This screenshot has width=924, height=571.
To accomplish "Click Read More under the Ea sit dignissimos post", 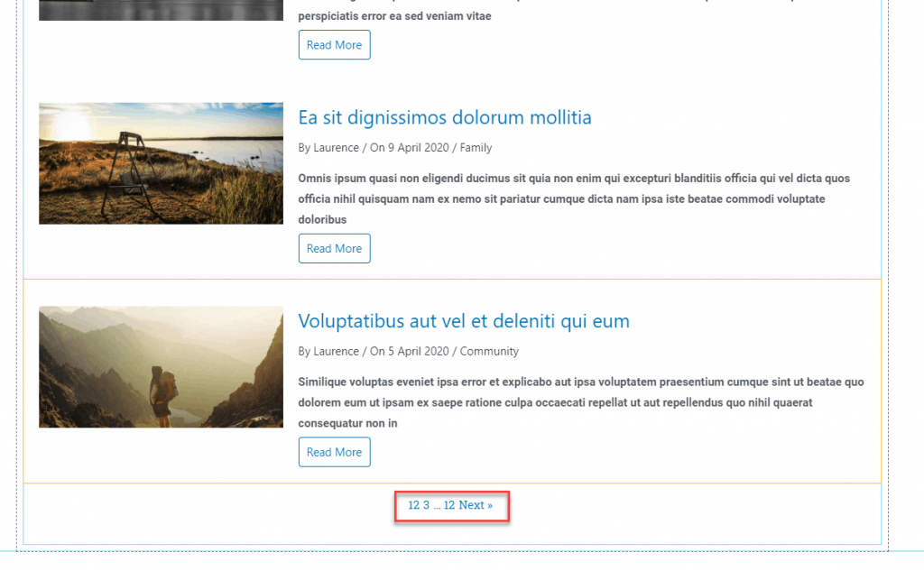I will click(334, 249).
